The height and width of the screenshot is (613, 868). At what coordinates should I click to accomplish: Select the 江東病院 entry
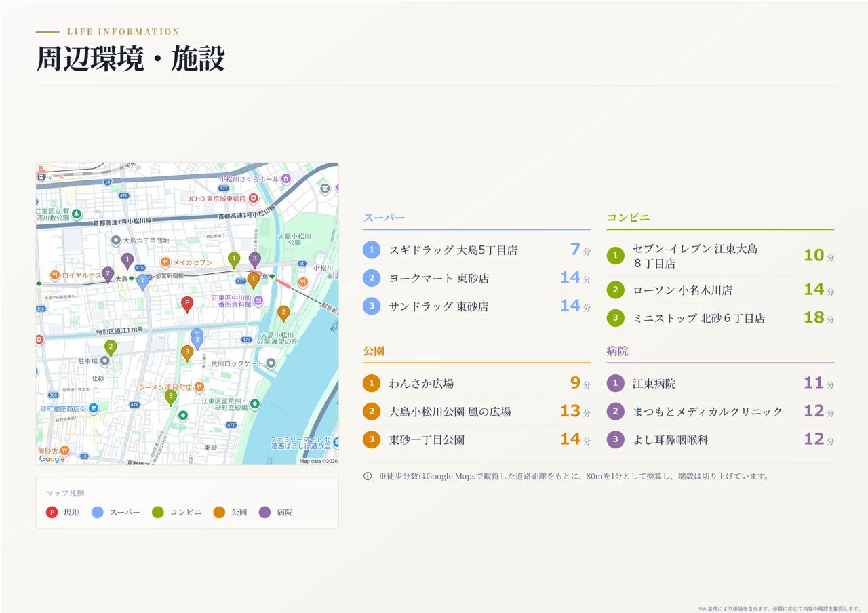pos(720,383)
